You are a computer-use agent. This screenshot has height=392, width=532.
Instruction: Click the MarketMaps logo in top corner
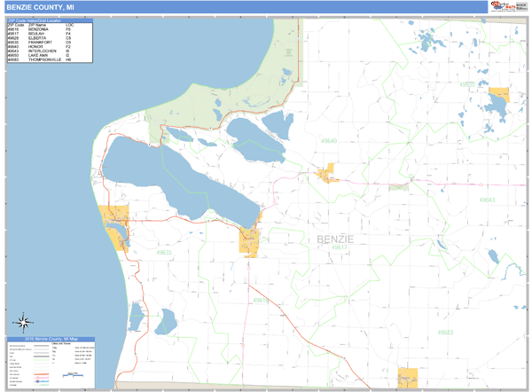tap(502, 6)
